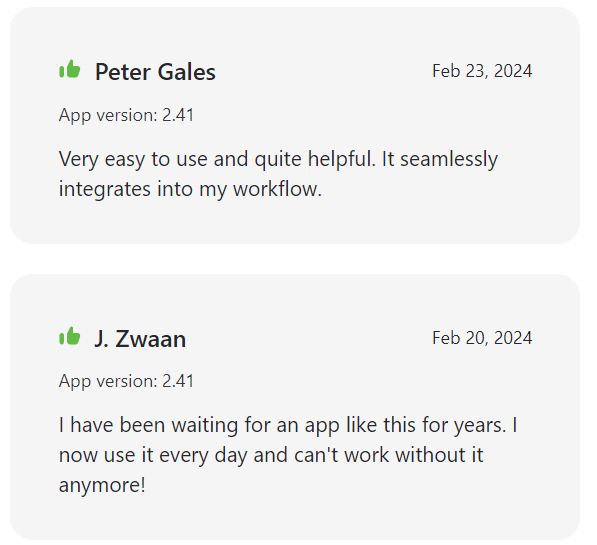Open J. Zwaan review card

[x=295, y=407]
